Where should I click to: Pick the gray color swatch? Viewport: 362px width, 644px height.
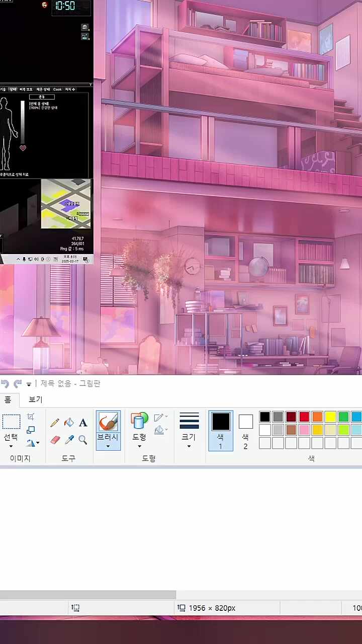(278, 417)
